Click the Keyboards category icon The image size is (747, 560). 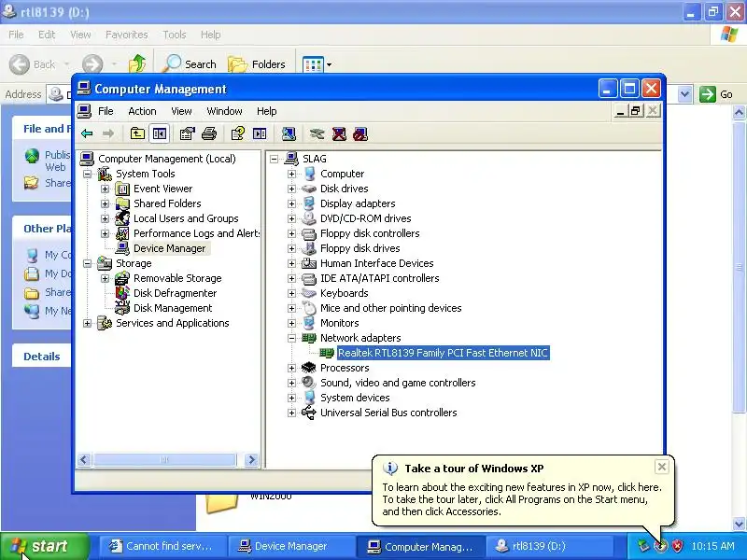point(309,293)
